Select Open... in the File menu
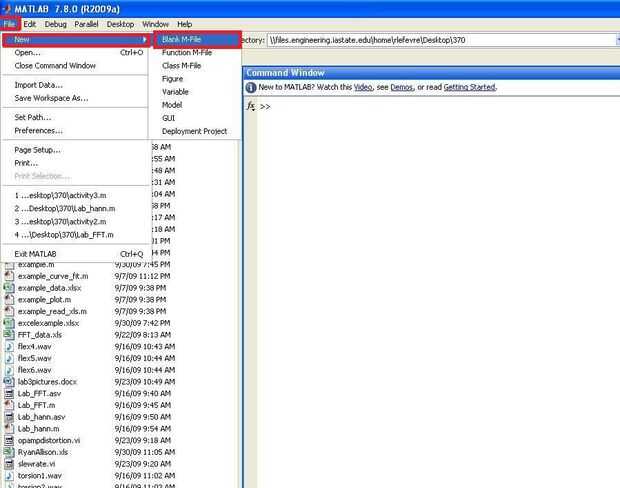620x488 pixels. tap(75, 53)
